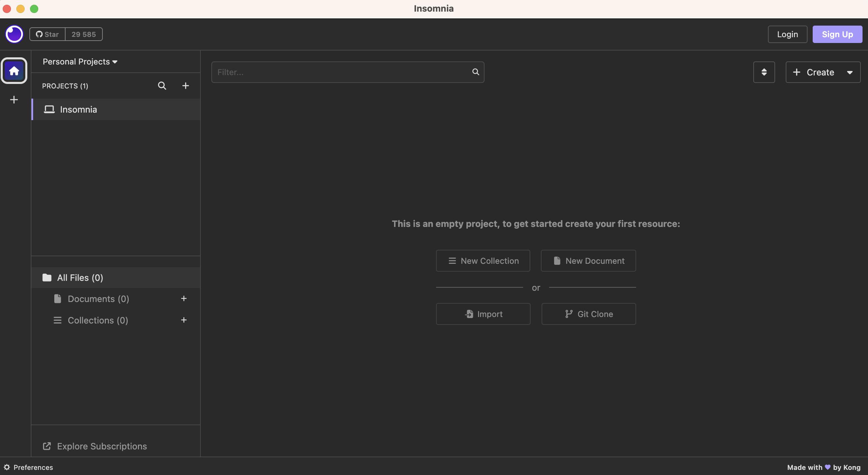Screen dimensions: 868x475
Task: Open the home dashboard icon
Action: 14,71
